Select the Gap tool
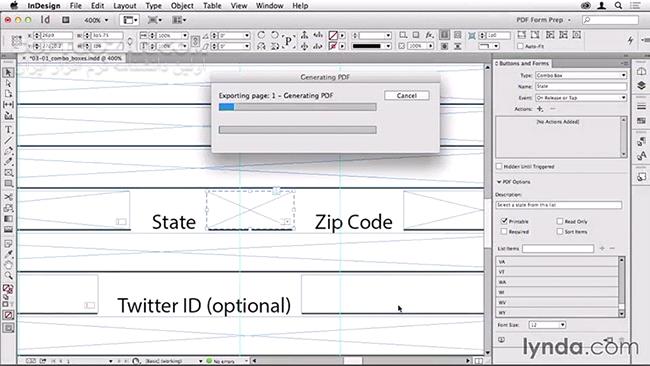The width and height of the screenshot is (650, 366). pyautogui.click(x=8, y=104)
